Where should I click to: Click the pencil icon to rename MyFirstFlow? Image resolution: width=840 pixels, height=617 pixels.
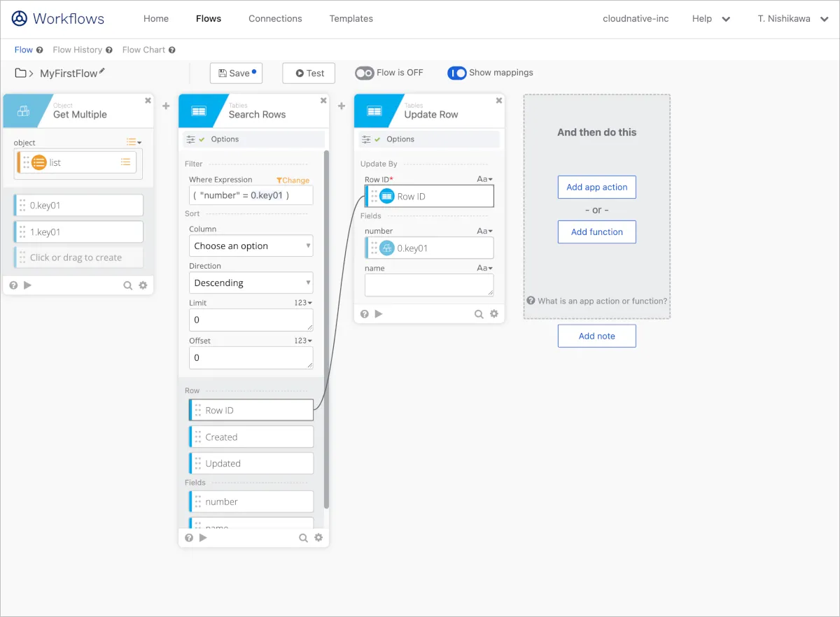pos(102,71)
